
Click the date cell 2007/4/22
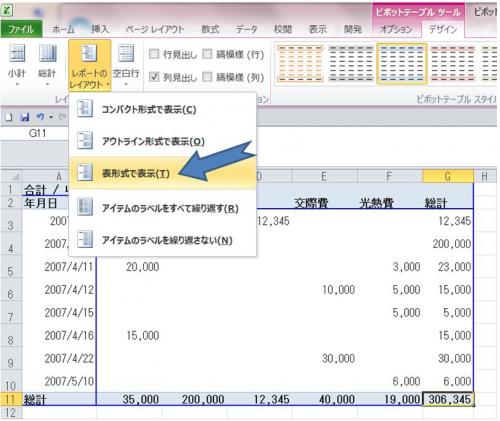pos(59,358)
